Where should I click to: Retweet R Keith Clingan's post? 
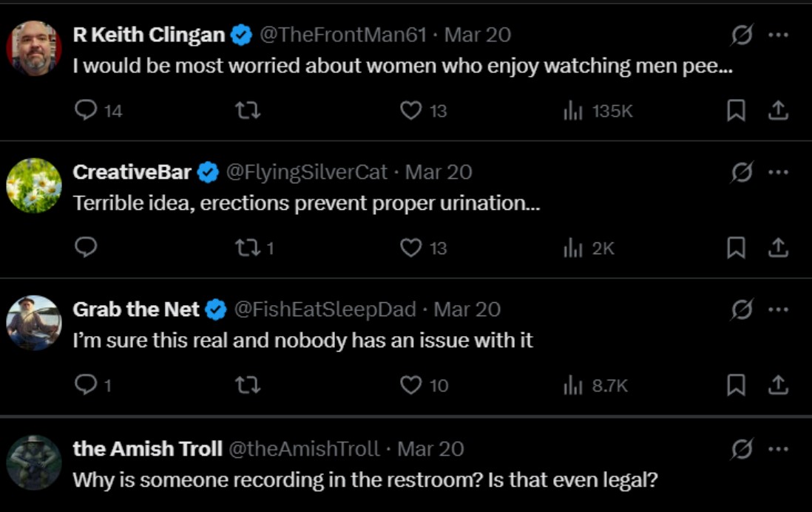point(248,110)
